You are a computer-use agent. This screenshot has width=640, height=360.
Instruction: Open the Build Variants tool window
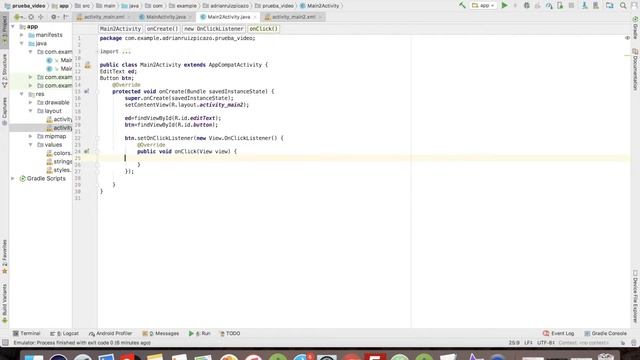click(4, 304)
